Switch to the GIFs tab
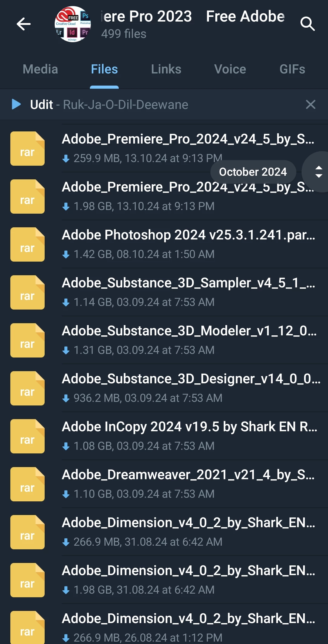 (292, 69)
